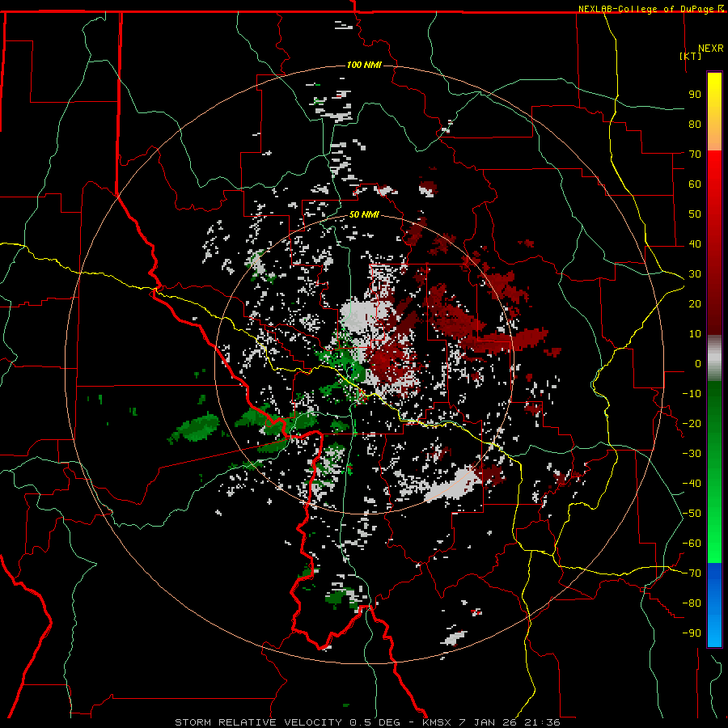The height and width of the screenshot is (728, 728).
Task: Click the 50 NMI range ring label
Action: (x=364, y=214)
